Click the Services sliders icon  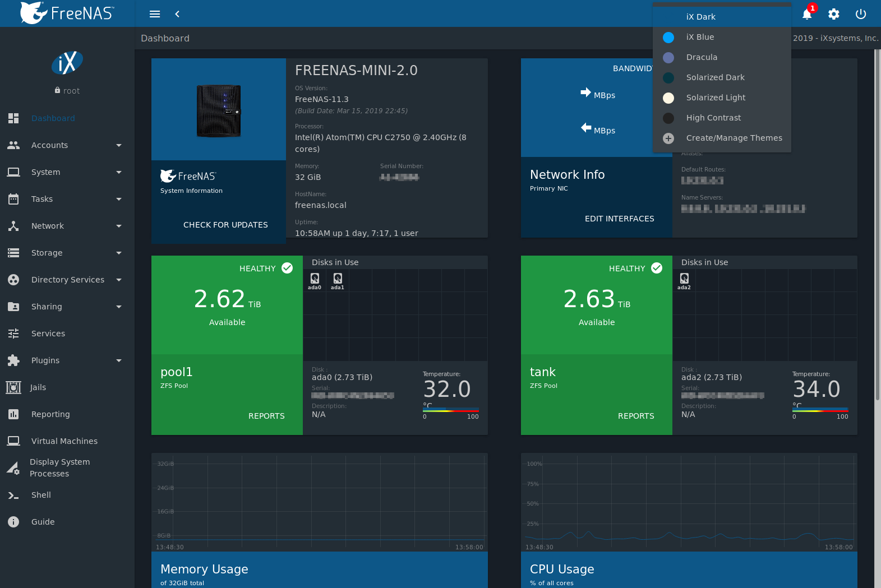click(13, 334)
